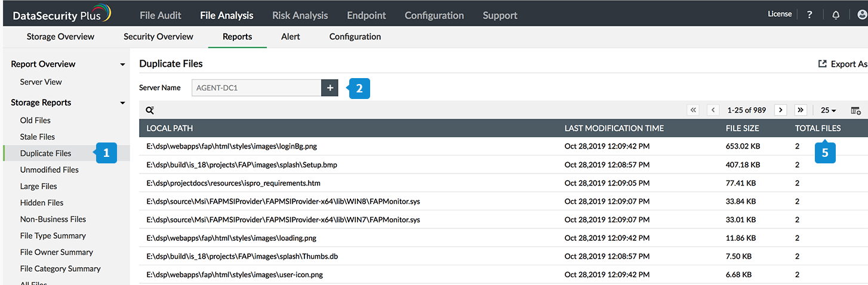The height and width of the screenshot is (285, 868).
Task: Collapse the Storage Reports section
Action: (122, 103)
